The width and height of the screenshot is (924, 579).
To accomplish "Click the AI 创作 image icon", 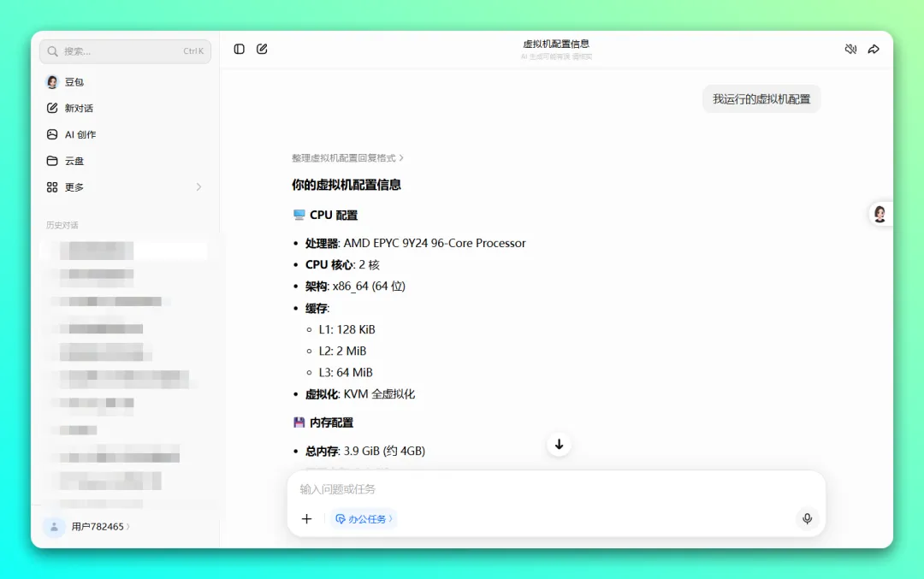I will coord(52,134).
